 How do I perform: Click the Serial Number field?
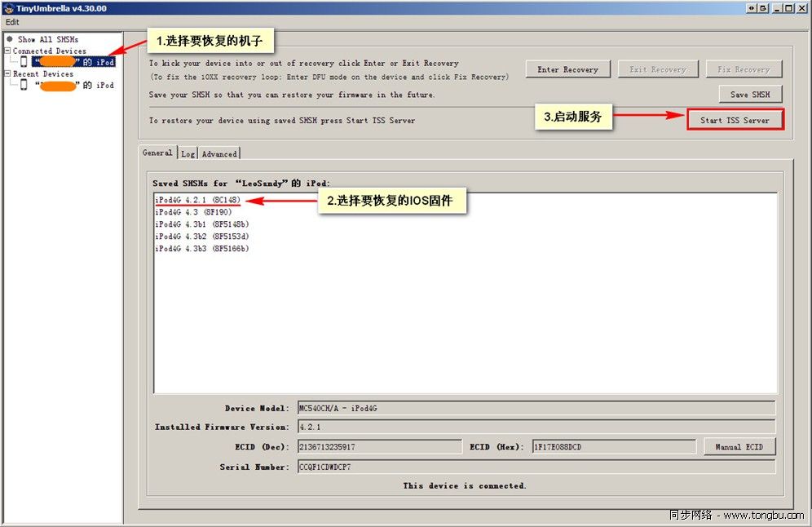click(x=536, y=467)
